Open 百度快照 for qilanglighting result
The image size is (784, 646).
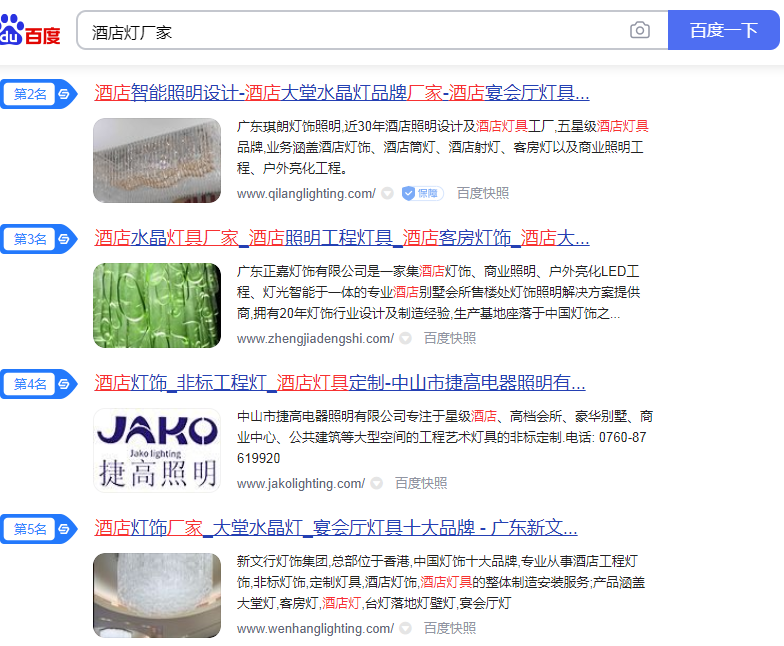point(482,193)
